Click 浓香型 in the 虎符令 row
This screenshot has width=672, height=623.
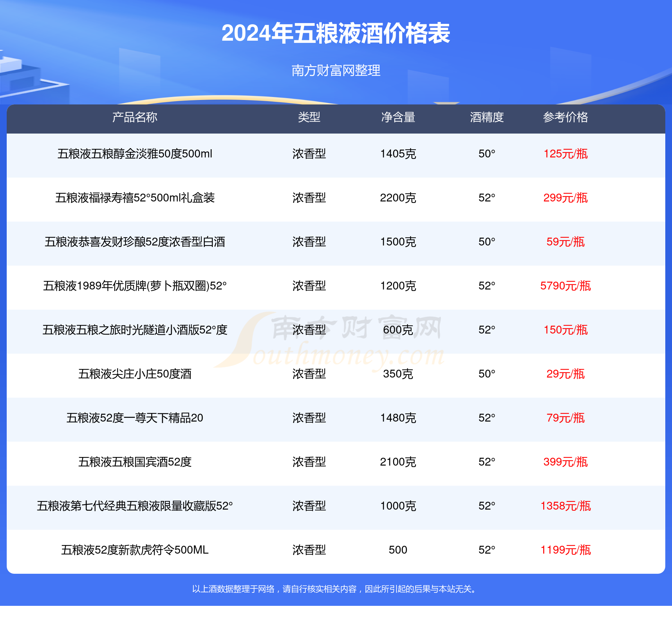[x=309, y=550]
